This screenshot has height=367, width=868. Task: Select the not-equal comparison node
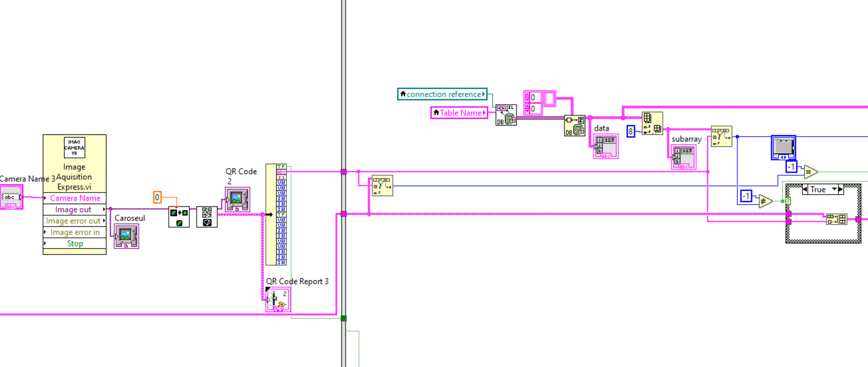pos(765,201)
